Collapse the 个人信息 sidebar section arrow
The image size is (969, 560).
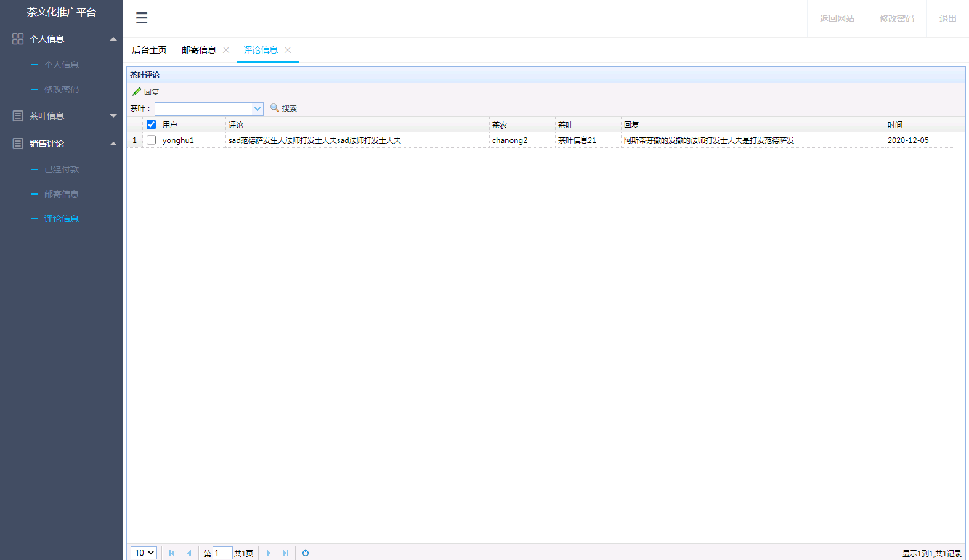pos(113,39)
